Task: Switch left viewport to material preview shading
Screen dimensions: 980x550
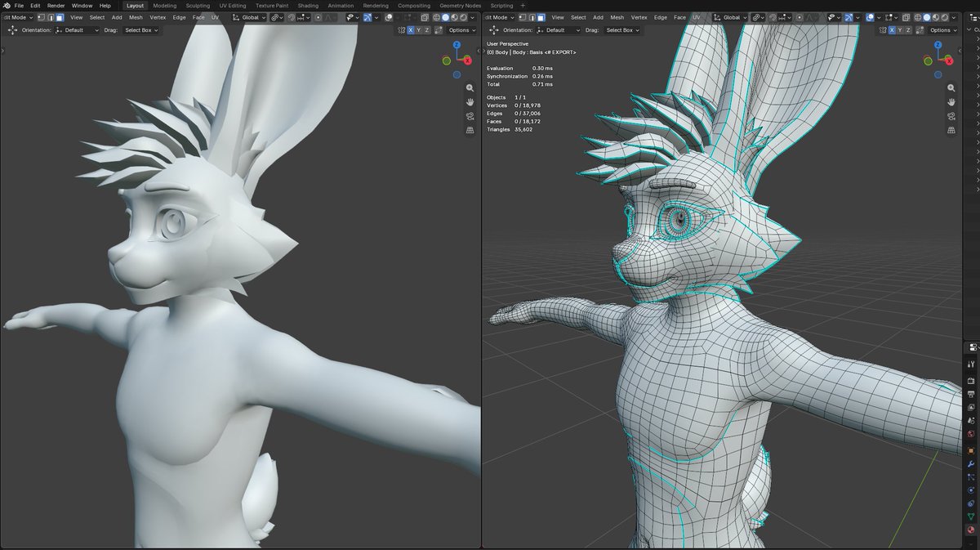Action: pos(454,17)
